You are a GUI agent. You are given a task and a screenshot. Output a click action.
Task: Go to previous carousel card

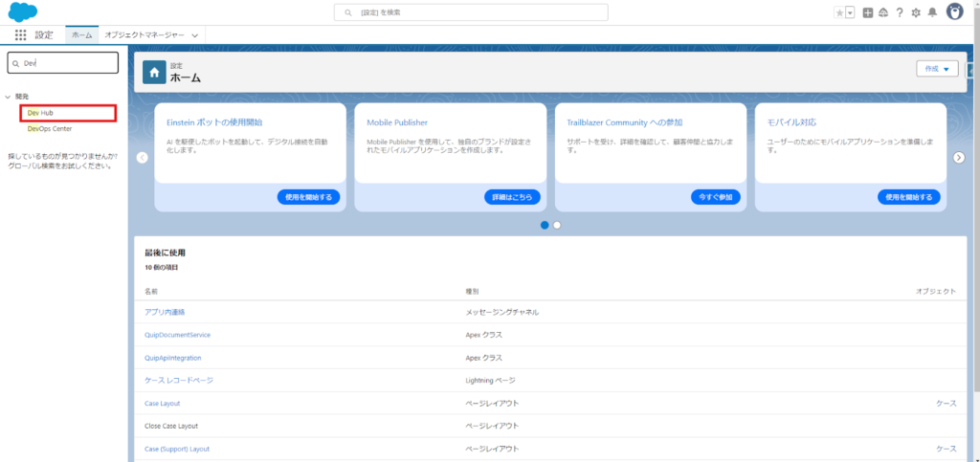[x=142, y=157]
